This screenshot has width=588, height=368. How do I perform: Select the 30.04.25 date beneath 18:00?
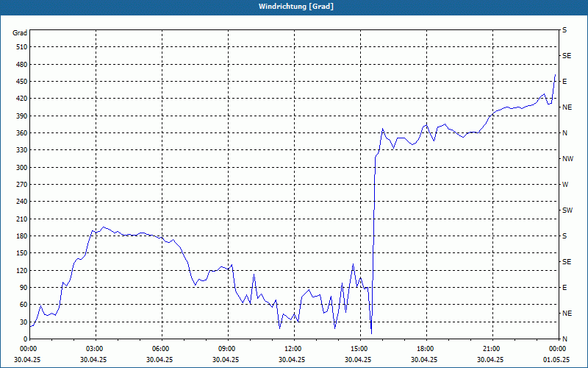(x=425, y=359)
